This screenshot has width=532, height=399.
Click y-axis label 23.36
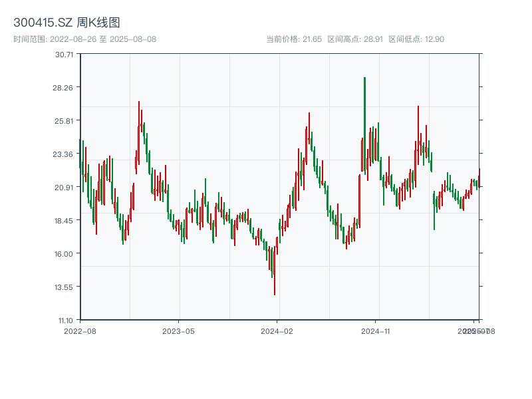63,154
